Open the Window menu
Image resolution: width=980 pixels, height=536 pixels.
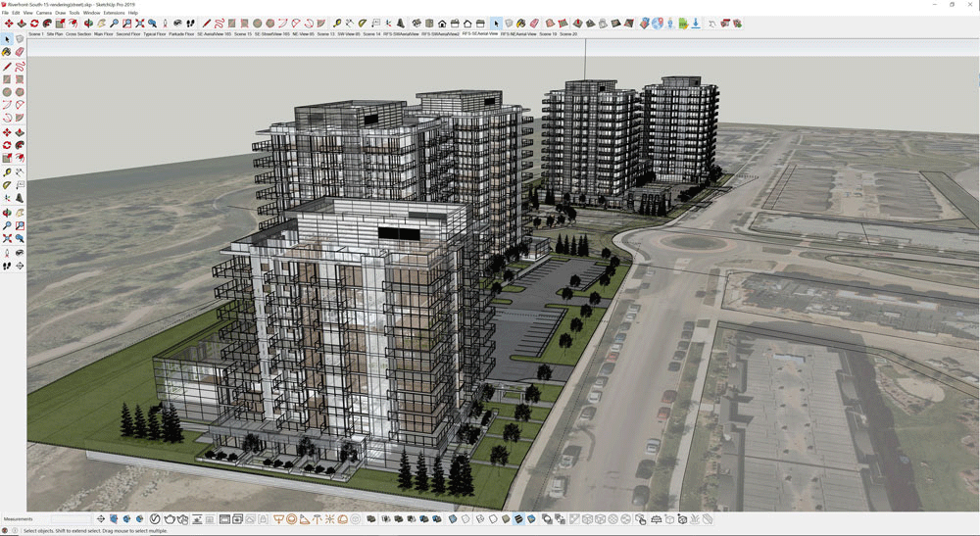tap(91, 13)
